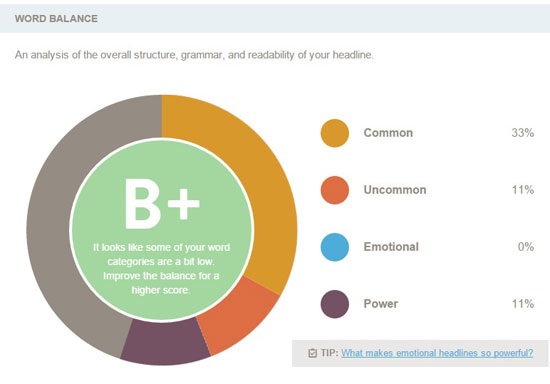Select the Uncommon category label
Viewport: 550px width, 384px height.
[x=395, y=190]
